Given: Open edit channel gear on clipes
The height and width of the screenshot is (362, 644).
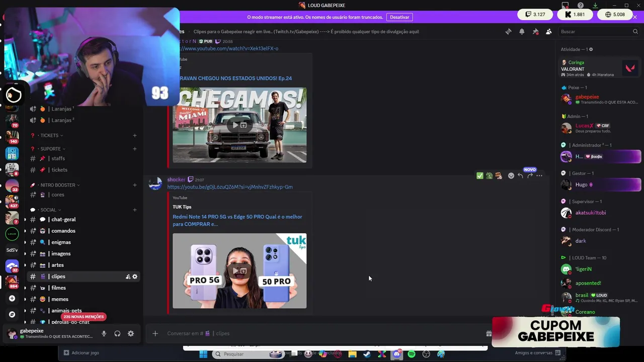Looking at the screenshot, I should [135, 277].
